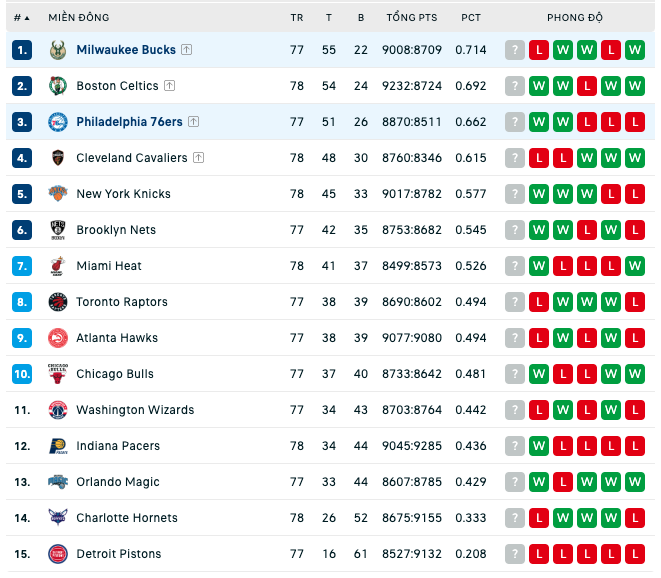Click the Chicago Bulls logo icon

click(58, 374)
